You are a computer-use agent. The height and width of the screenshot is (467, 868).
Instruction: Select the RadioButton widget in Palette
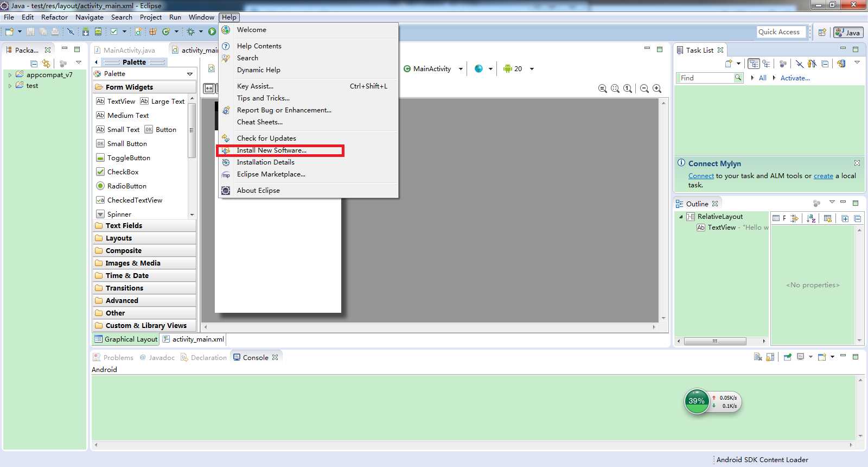coord(121,186)
